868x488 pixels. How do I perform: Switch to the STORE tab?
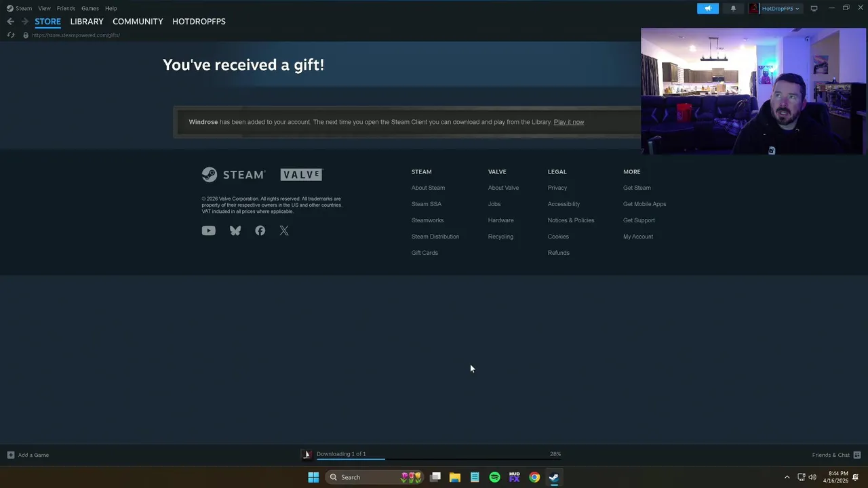[47, 22]
